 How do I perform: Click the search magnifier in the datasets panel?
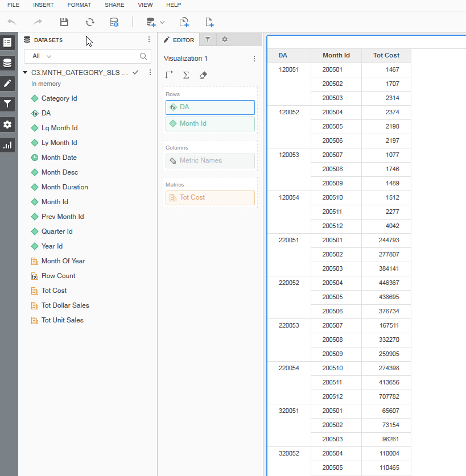click(x=143, y=57)
